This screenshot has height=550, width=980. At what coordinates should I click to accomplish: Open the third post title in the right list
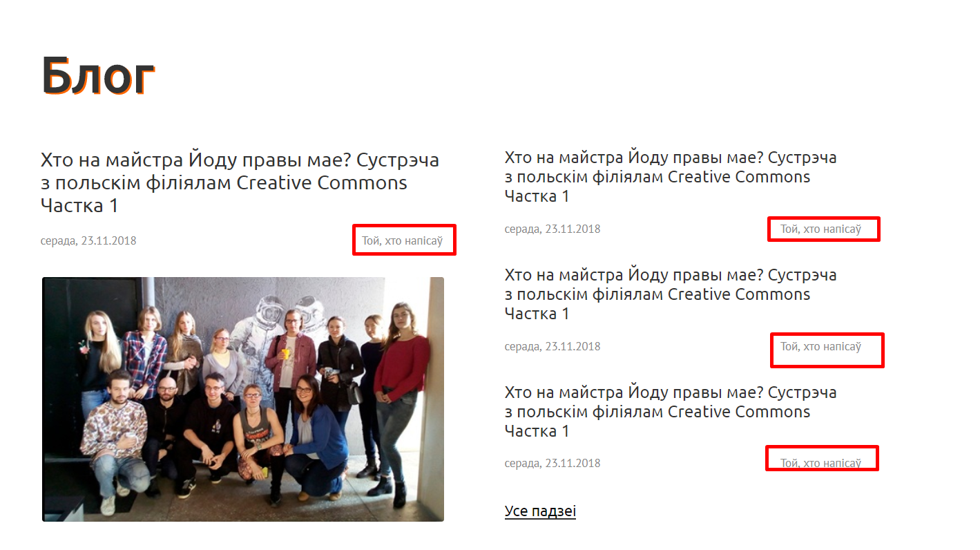point(671,412)
